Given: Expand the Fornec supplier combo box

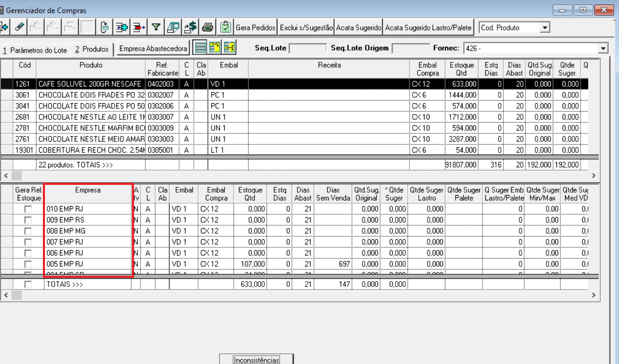Looking at the screenshot, I should 603,49.
